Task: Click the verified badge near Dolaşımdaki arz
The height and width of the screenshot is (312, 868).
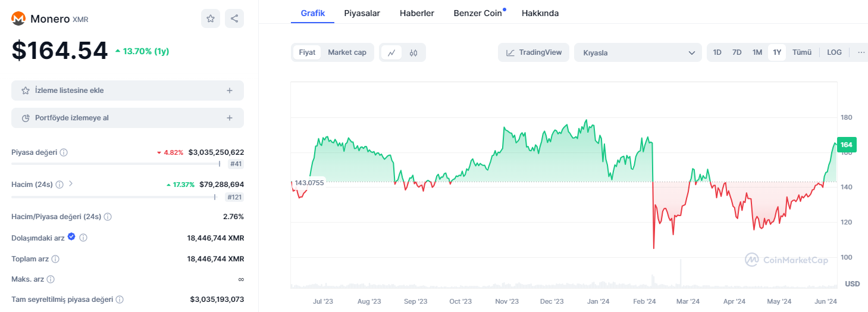Action: click(71, 237)
